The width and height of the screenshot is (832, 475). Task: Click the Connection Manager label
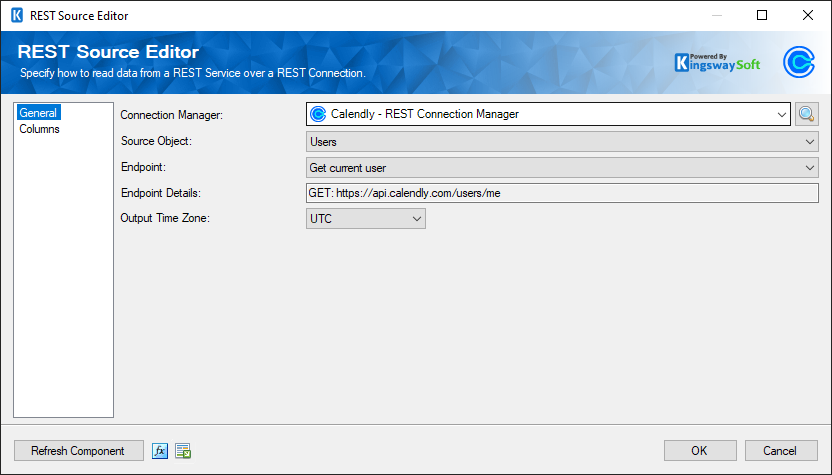pyautogui.click(x=171, y=115)
